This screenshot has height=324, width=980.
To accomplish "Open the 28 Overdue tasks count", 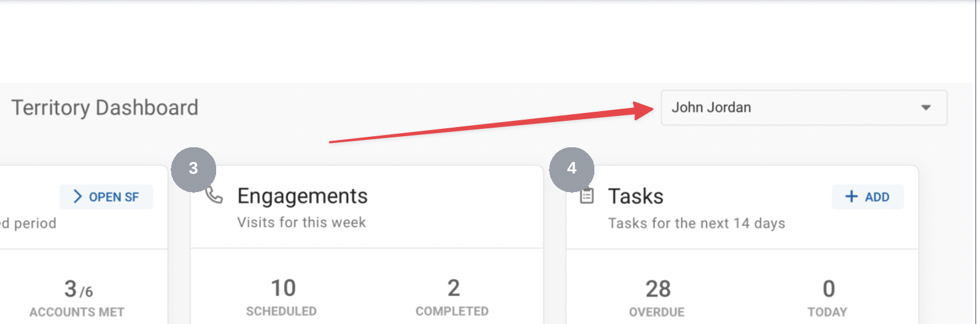I will click(658, 289).
